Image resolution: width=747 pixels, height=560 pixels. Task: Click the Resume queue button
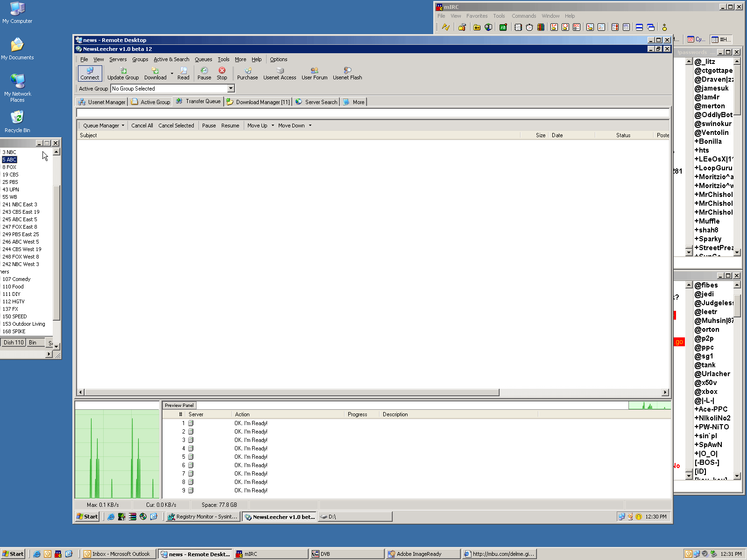[230, 126]
